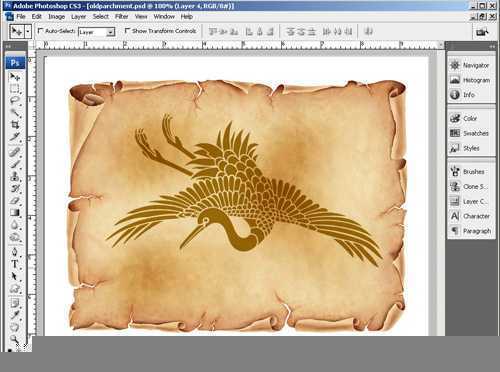Click the distribute bottom edges icon
Image resolution: width=500 pixels, height=372 pixels.
[312, 32]
